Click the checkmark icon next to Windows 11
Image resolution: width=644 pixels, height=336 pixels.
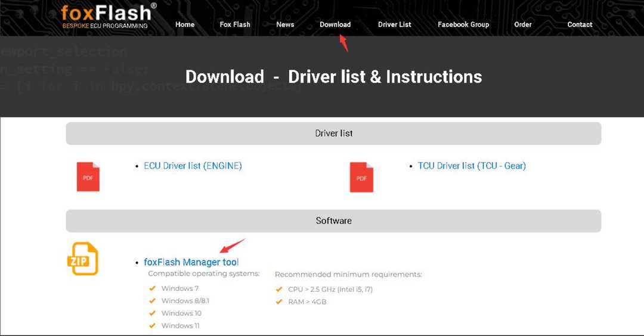153,326
